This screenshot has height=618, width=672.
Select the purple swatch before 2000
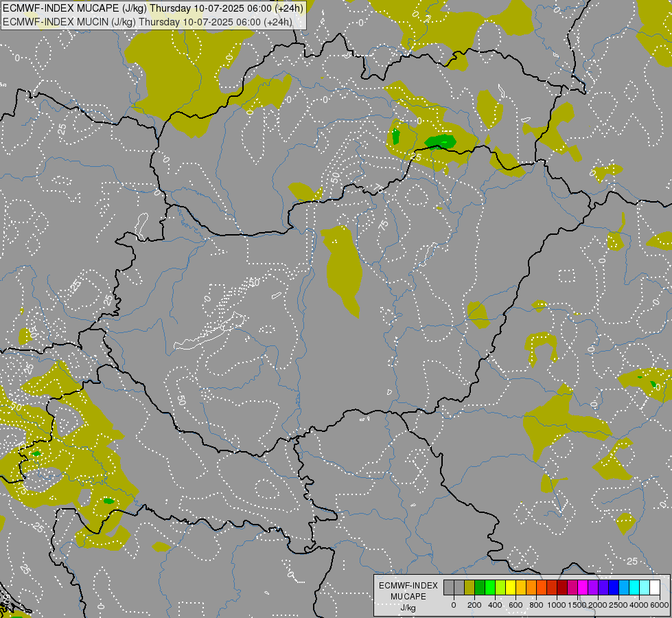pyautogui.click(x=594, y=587)
